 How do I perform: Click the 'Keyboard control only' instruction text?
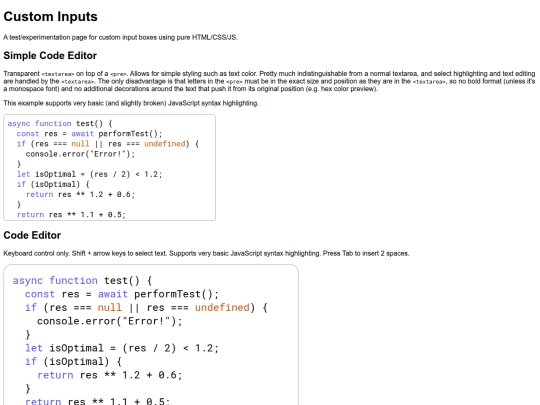tap(206, 253)
